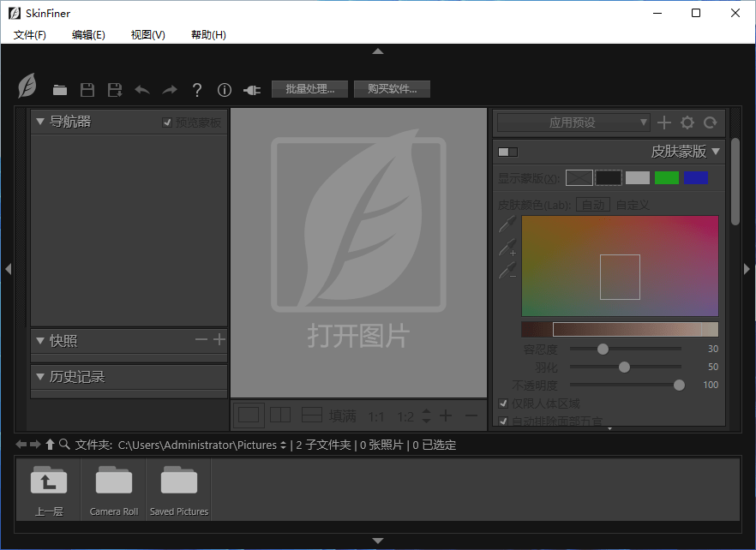Viewport: 756px width, 550px height.
Task: Add new preset with the plus icon
Action: click(664, 123)
